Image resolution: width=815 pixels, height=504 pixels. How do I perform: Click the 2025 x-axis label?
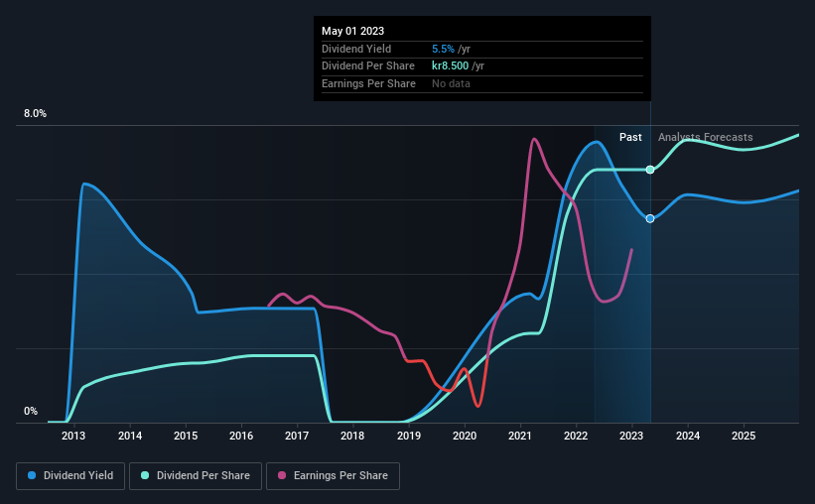(744, 436)
